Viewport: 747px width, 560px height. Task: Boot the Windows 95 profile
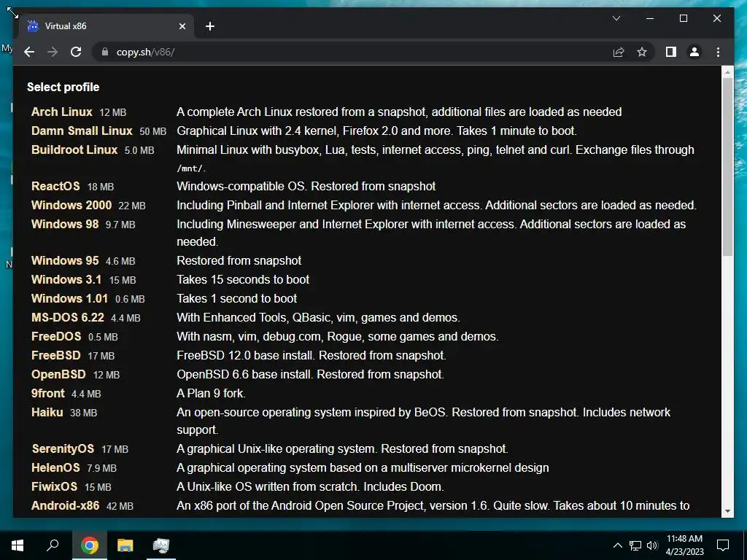tap(65, 260)
